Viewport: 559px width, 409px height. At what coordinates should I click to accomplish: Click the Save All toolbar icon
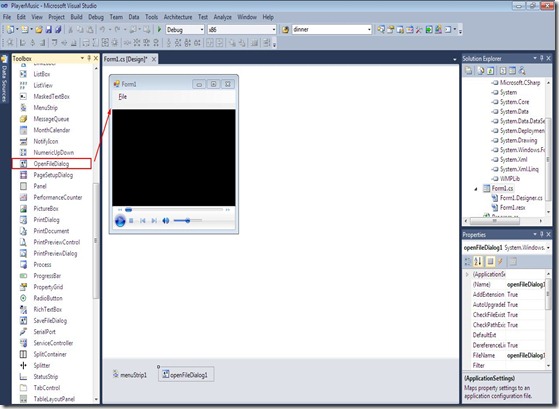(58, 30)
